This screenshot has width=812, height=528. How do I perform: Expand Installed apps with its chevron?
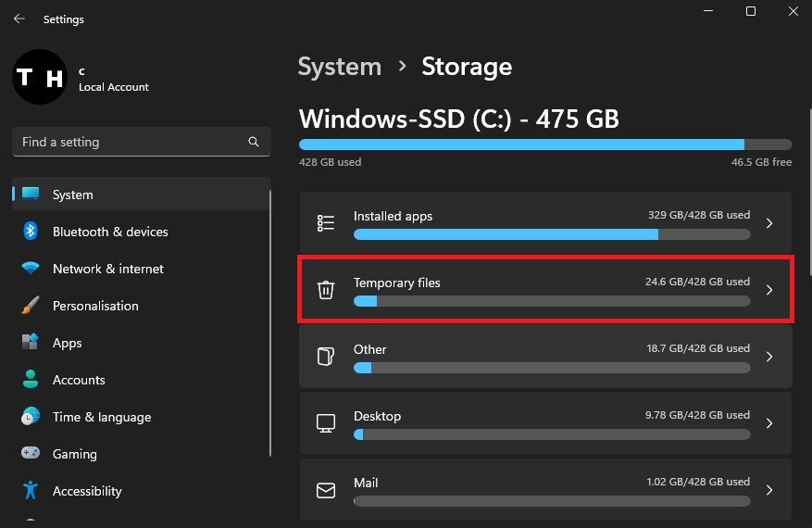[x=769, y=223]
